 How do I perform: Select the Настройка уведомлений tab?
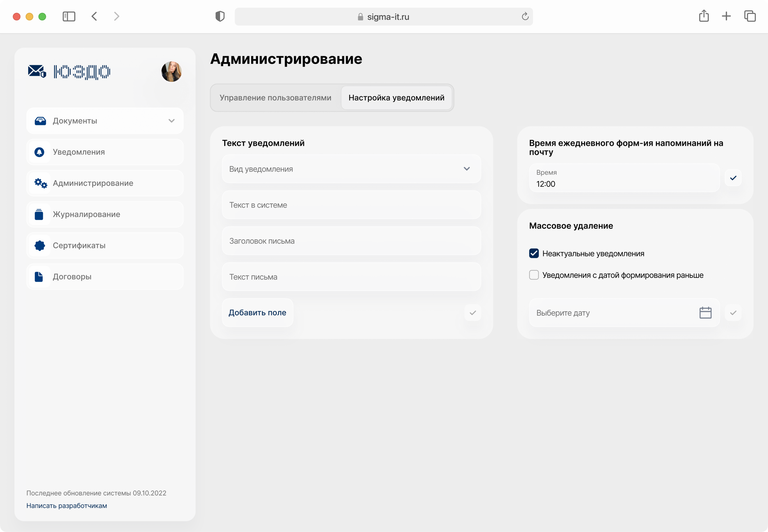point(396,98)
